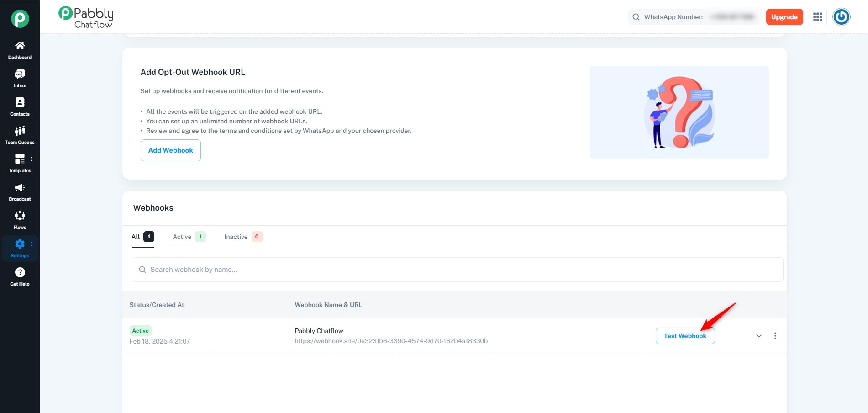The image size is (868, 413).
Task: Open the account profile avatar menu
Action: pos(842,17)
